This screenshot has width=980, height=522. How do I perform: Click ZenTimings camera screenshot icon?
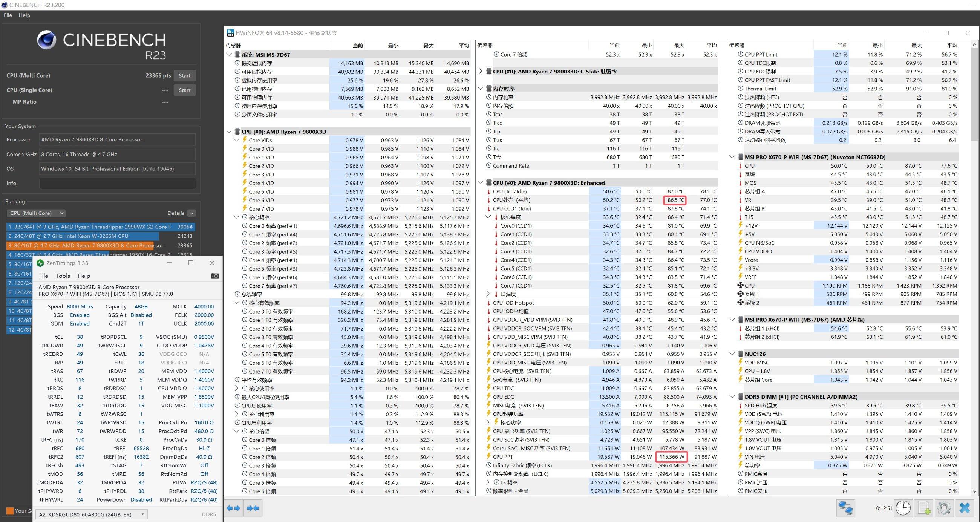(x=214, y=276)
